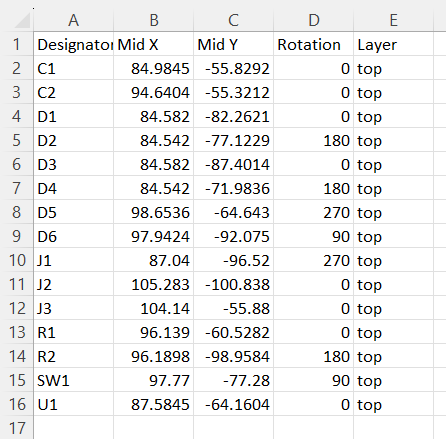Click Mid X value 97.77
This screenshot has height=439, width=446.
(x=154, y=380)
